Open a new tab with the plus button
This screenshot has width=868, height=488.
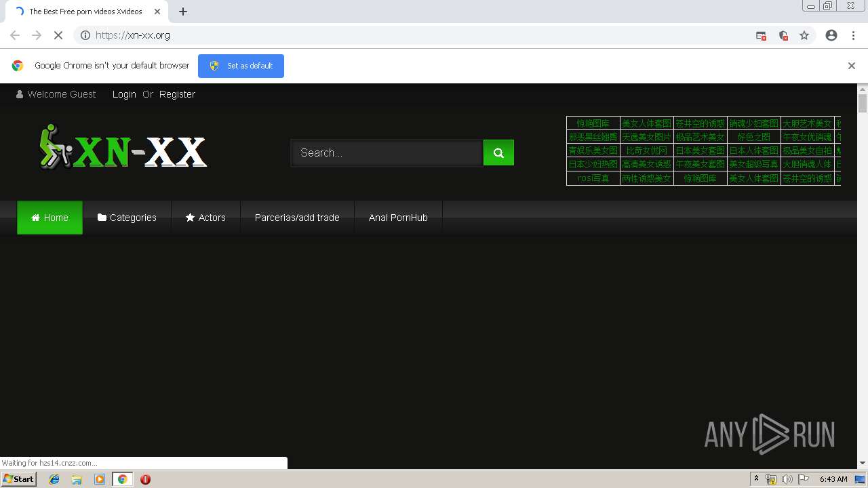tap(183, 12)
